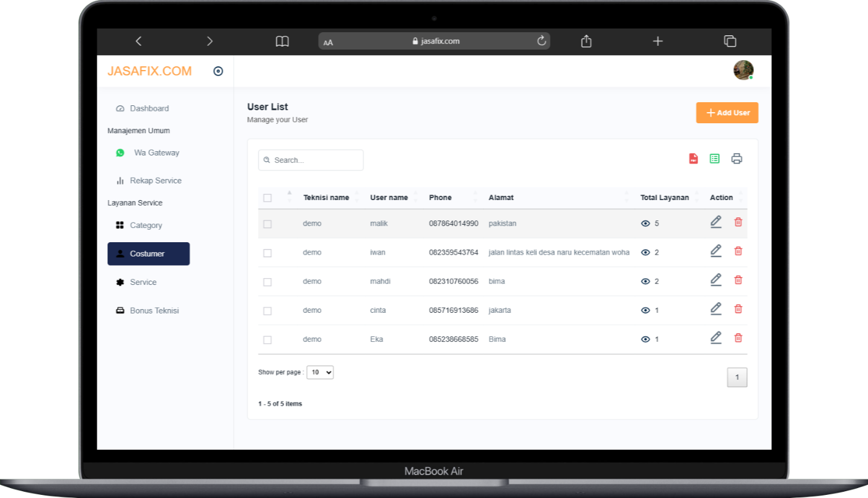The width and height of the screenshot is (868, 498).
Task: Edit the malik user row
Action: pyautogui.click(x=715, y=222)
